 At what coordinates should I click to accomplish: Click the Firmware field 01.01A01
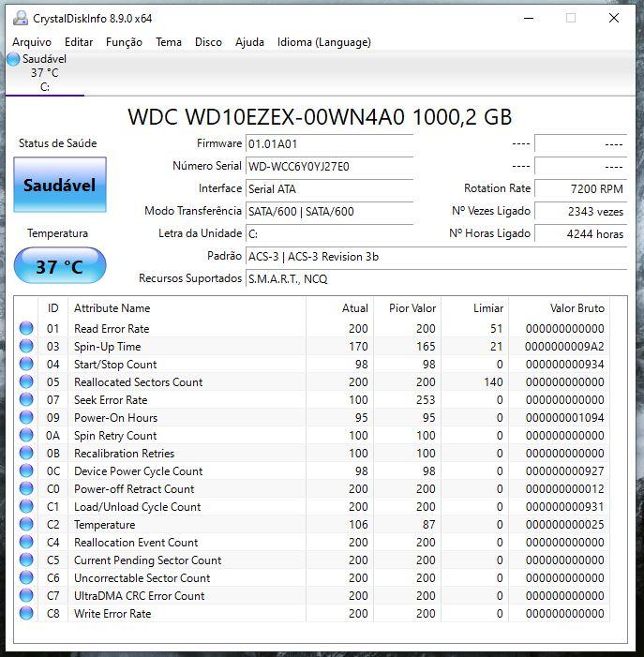pos(329,144)
